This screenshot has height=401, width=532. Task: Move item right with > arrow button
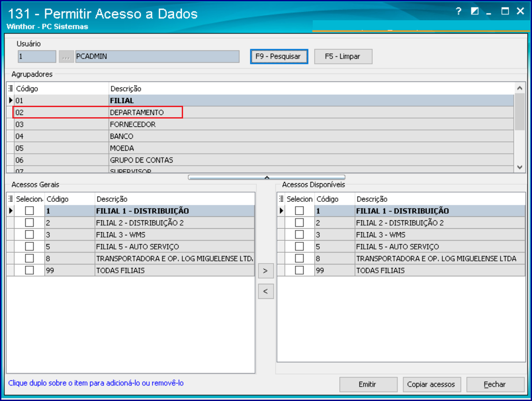(x=266, y=271)
